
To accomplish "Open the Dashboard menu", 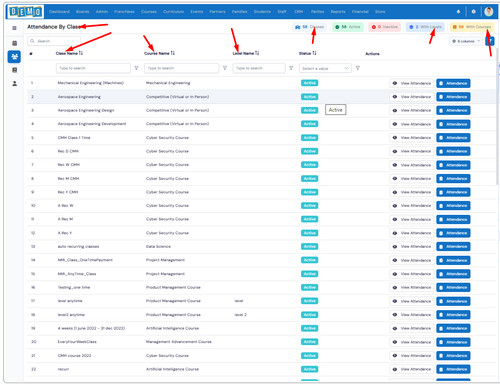I will [x=59, y=12].
